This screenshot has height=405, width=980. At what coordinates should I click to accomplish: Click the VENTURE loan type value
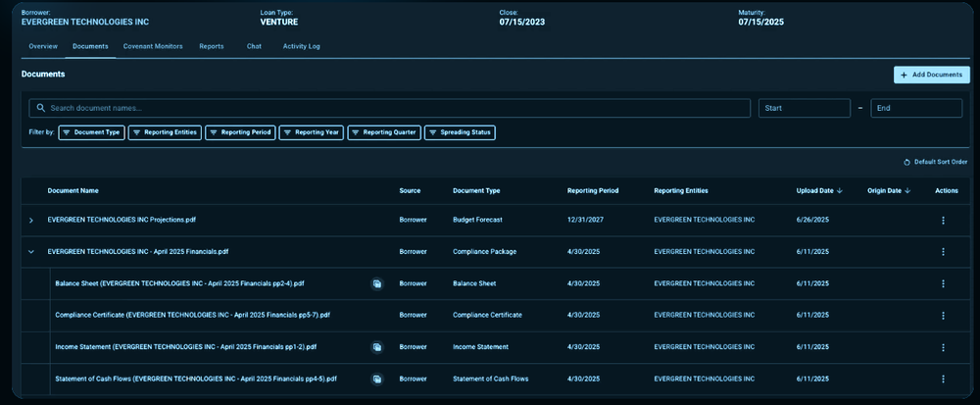coord(278,22)
